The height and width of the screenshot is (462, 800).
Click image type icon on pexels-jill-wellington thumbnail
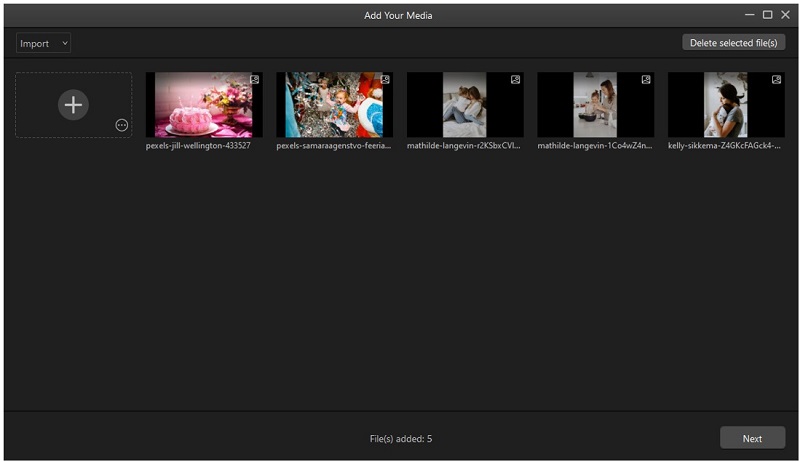254,80
